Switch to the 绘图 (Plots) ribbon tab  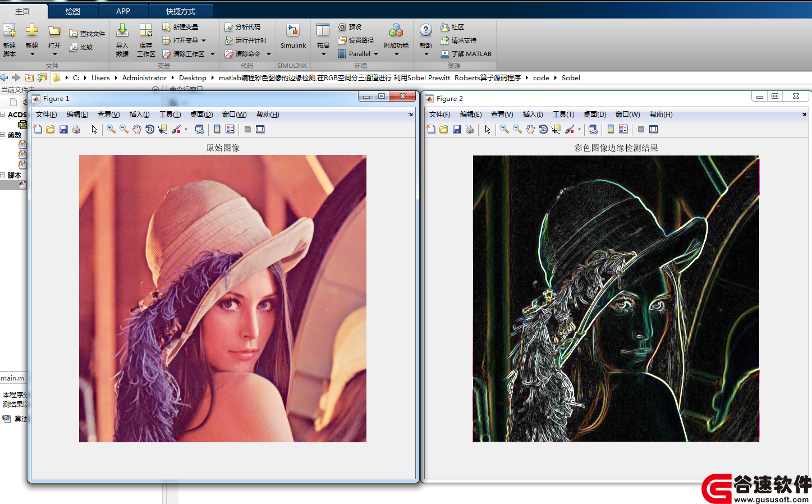[73, 11]
